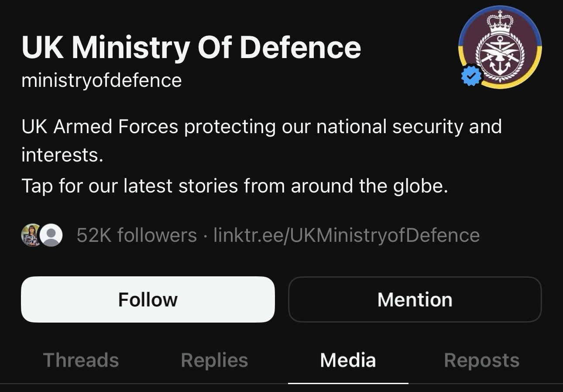563x392 pixels.
Task: Select the Media tab
Action: 348,361
